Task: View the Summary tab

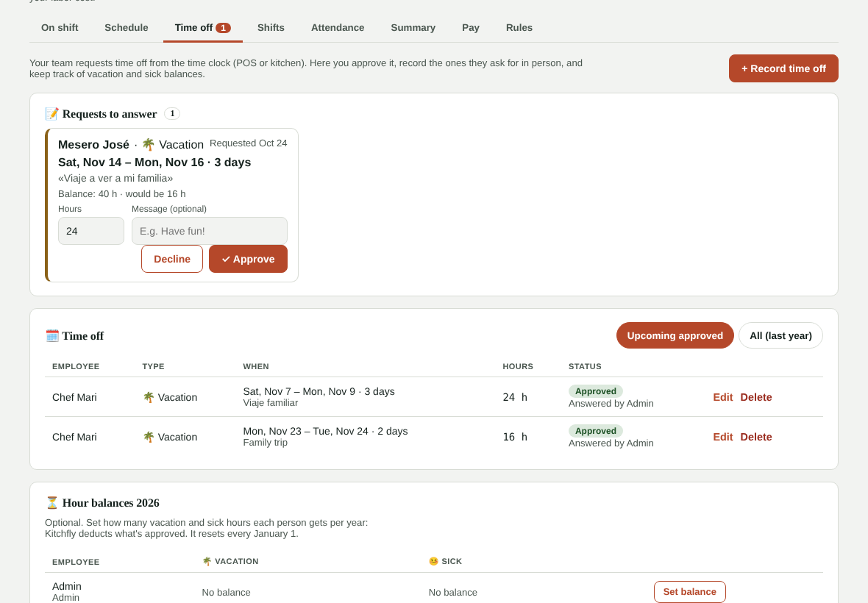Action: pyautogui.click(x=413, y=28)
